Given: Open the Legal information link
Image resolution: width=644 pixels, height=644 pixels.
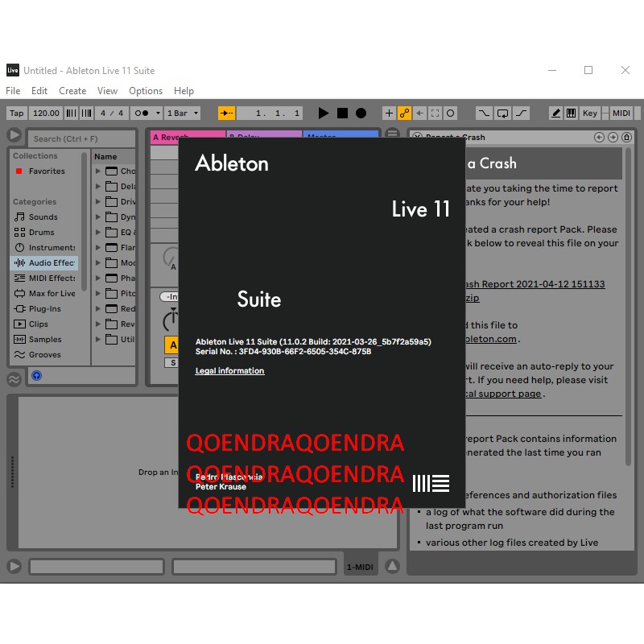Looking at the screenshot, I should pos(229,371).
